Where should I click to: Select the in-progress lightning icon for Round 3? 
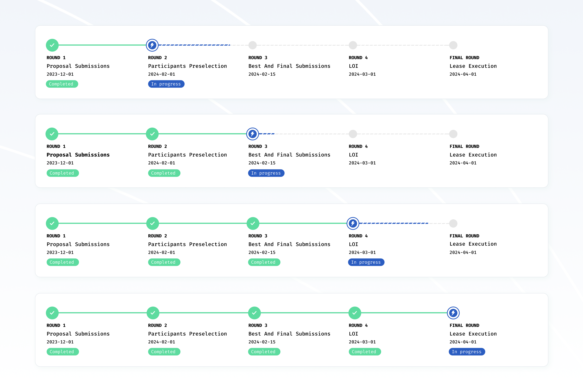pyautogui.click(x=253, y=134)
